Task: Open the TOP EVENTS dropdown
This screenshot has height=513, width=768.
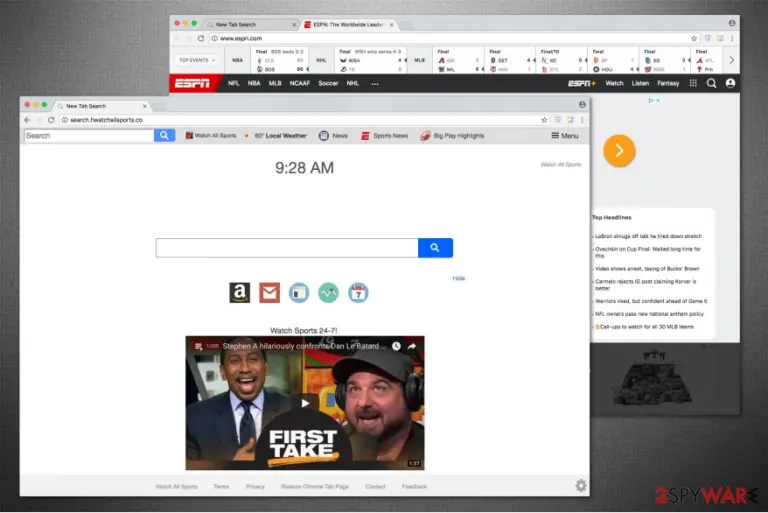Action: click(197, 60)
